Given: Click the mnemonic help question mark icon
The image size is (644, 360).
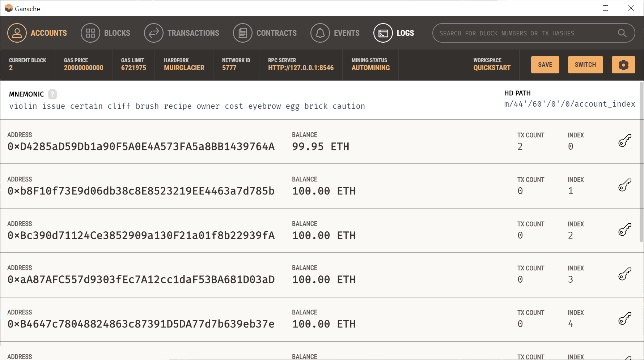Looking at the screenshot, I should point(52,94).
